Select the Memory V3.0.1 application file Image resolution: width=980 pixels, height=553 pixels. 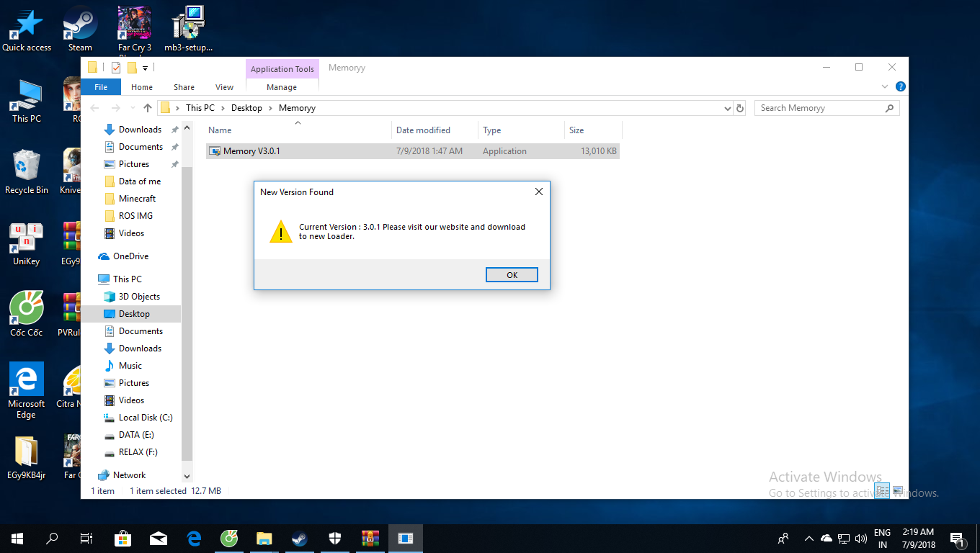[x=412, y=151]
